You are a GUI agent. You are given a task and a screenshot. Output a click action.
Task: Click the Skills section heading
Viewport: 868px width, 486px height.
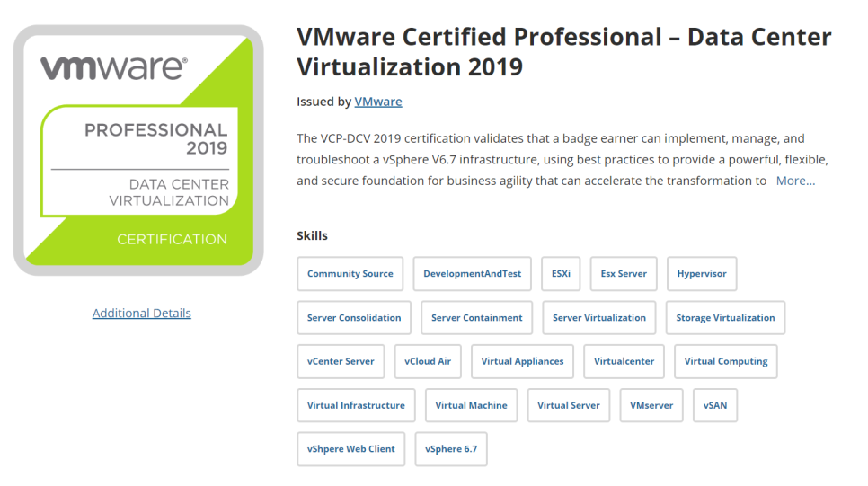tap(312, 235)
